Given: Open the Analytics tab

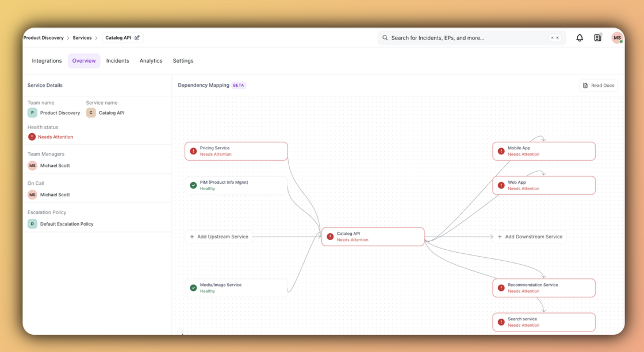Looking at the screenshot, I should pos(151,61).
